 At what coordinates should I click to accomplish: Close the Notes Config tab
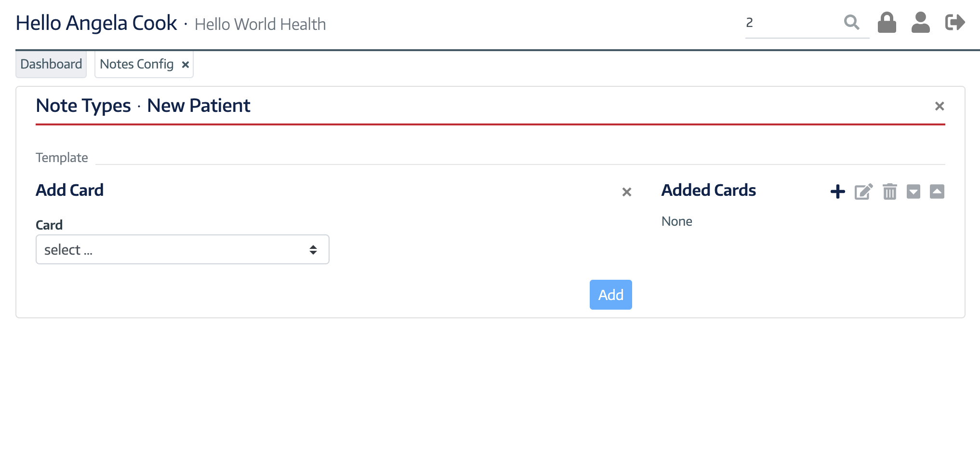click(x=185, y=65)
